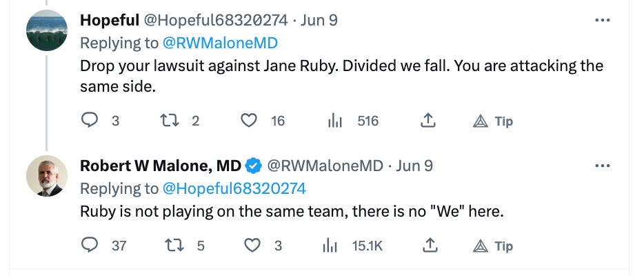The width and height of the screenshot is (644, 276).
Task: Open more options for Hopeful's tweet
Action: (602, 20)
